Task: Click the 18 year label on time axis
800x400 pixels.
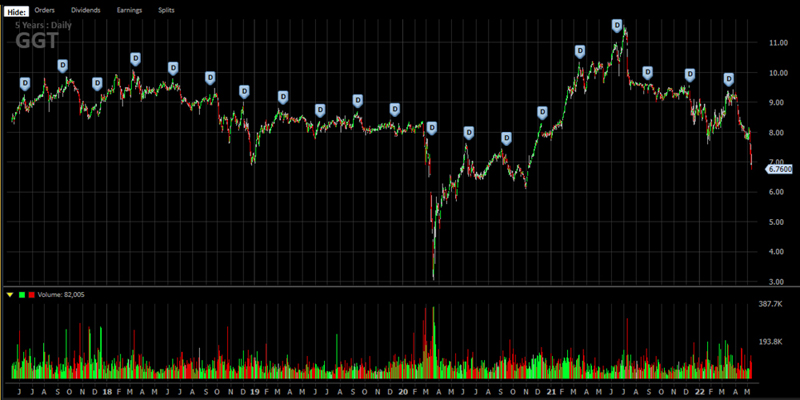Action: (x=107, y=392)
